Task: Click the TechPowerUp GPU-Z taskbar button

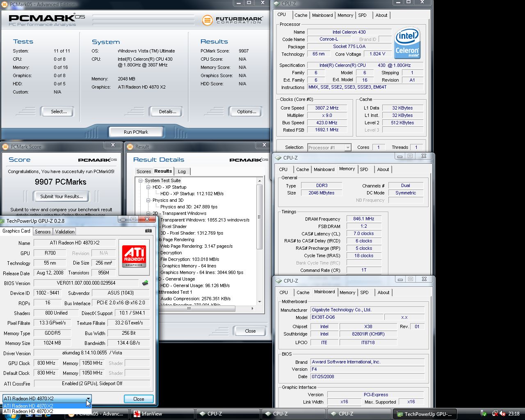Action: click(424, 414)
